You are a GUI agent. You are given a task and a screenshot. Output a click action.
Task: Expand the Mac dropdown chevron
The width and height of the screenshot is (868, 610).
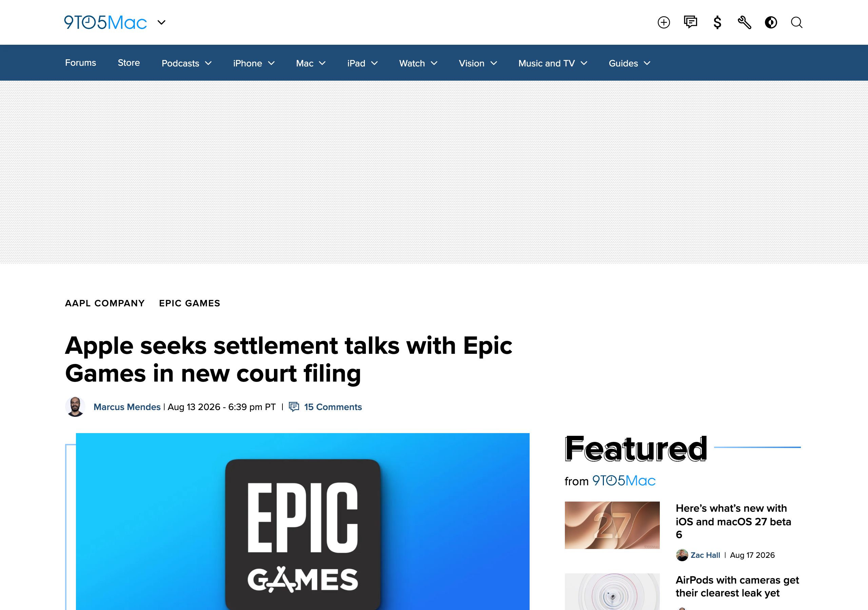click(x=322, y=63)
